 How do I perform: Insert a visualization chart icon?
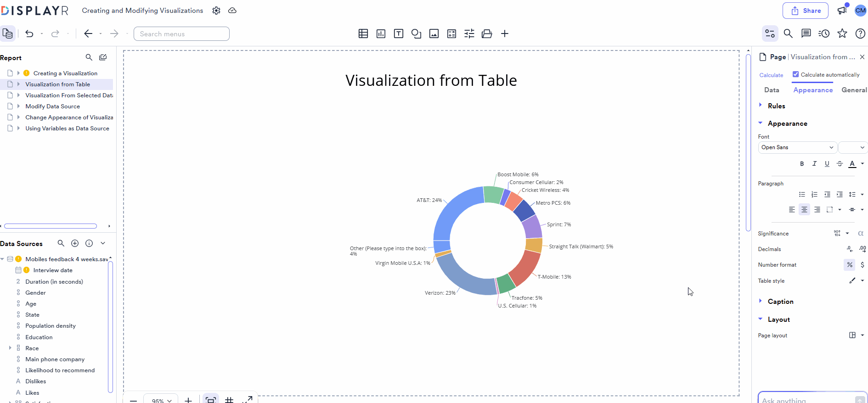[381, 34]
